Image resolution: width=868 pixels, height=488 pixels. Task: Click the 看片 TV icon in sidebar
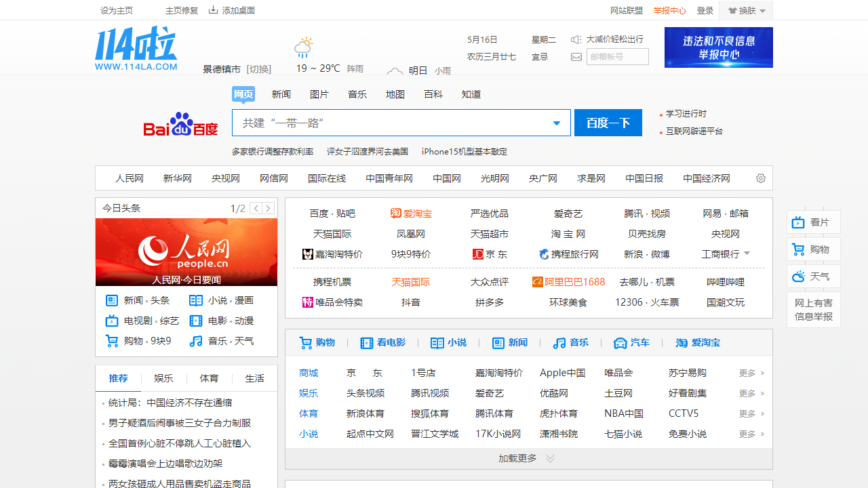(798, 222)
